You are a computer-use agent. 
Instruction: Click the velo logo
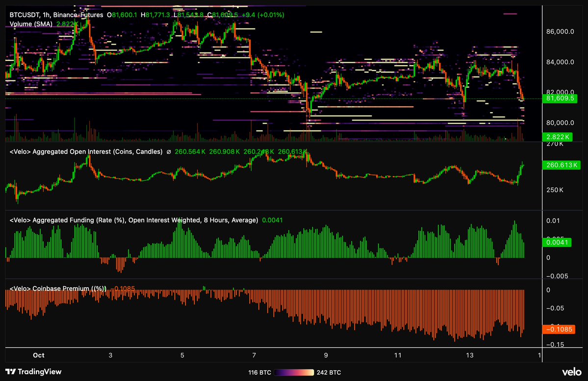(571, 372)
